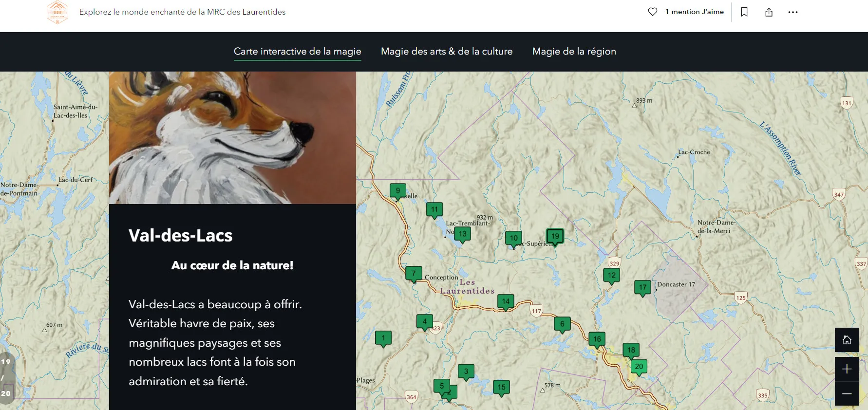The height and width of the screenshot is (410, 868).
Task: Click the fox painting image
Action: click(x=232, y=138)
